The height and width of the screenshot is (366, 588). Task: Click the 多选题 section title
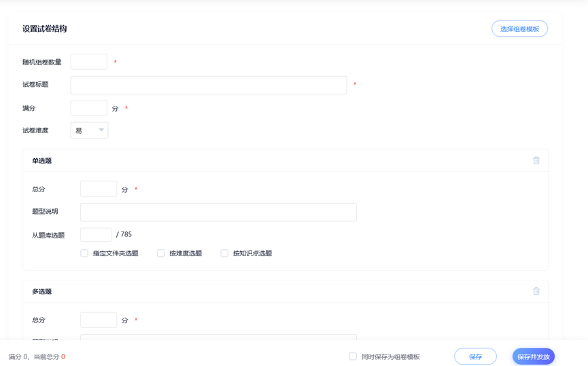tap(41, 291)
